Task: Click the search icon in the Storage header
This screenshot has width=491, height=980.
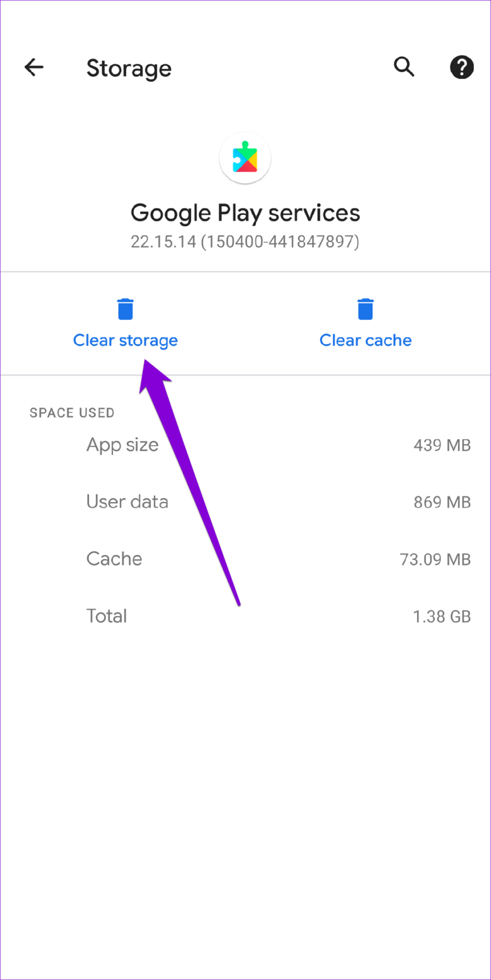Action: point(403,67)
